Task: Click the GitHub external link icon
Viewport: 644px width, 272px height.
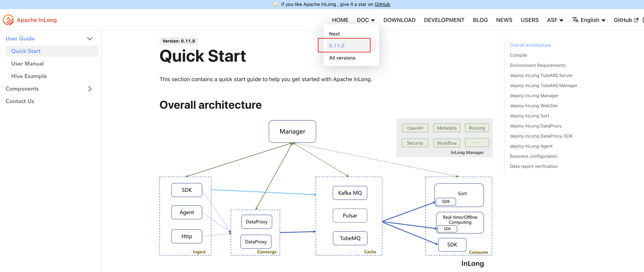Action: [x=636, y=20]
